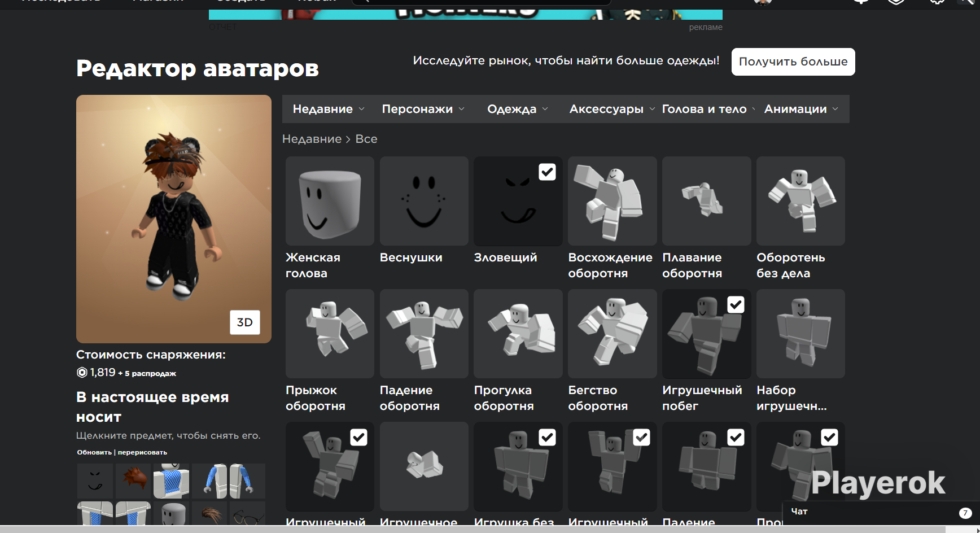Uncheck the Игрушка без card checkmark

pyautogui.click(x=547, y=437)
